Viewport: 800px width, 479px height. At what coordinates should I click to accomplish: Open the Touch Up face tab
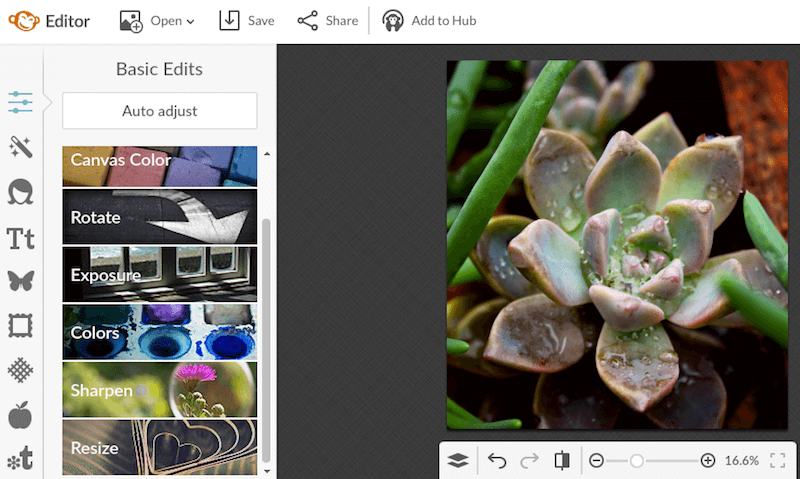pyautogui.click(x=20, y=192)
